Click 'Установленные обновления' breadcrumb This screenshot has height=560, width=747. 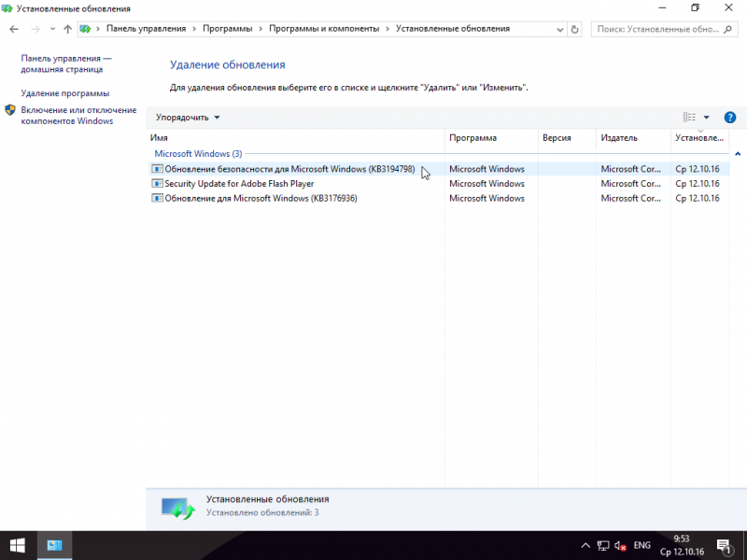pos(453,29)
